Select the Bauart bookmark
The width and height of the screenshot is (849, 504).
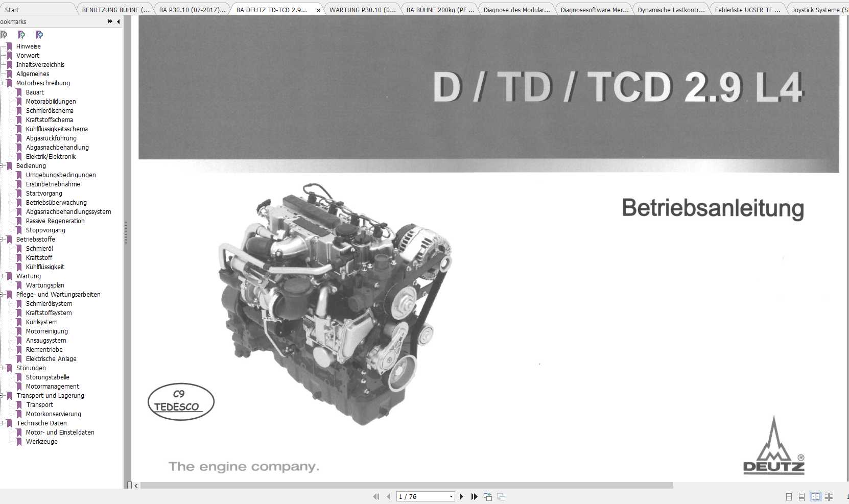point(35,92)
